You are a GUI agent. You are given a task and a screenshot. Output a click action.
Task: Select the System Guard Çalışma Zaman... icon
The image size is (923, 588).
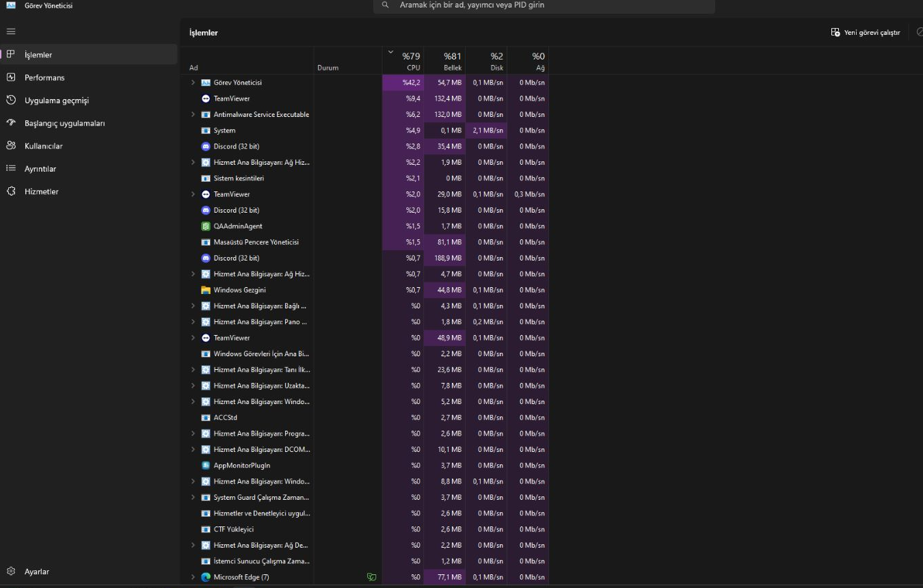coord(206,498)
